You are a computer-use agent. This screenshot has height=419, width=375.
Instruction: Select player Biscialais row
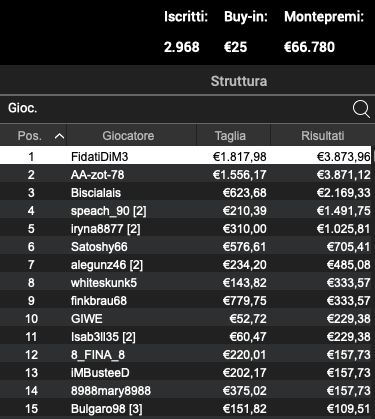click(x=185, y=193)
